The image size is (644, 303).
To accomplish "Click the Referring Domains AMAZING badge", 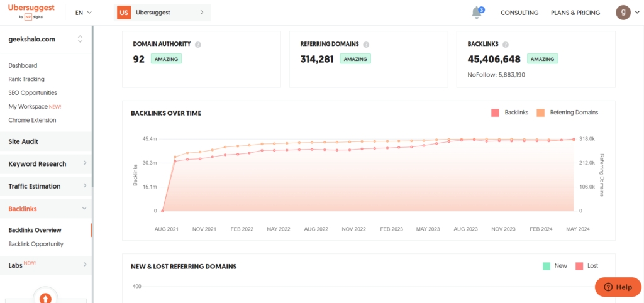I will click(x=355, y=59).
